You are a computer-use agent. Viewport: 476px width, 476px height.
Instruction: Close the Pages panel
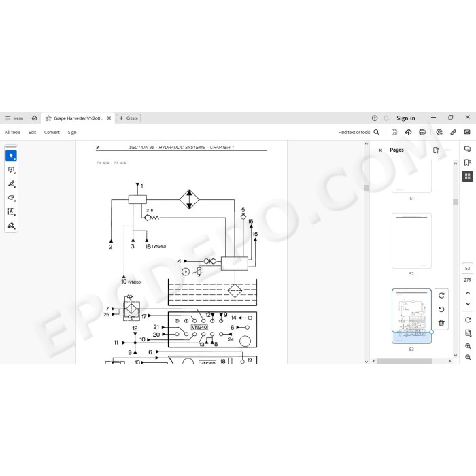click(x=380, y=150)
